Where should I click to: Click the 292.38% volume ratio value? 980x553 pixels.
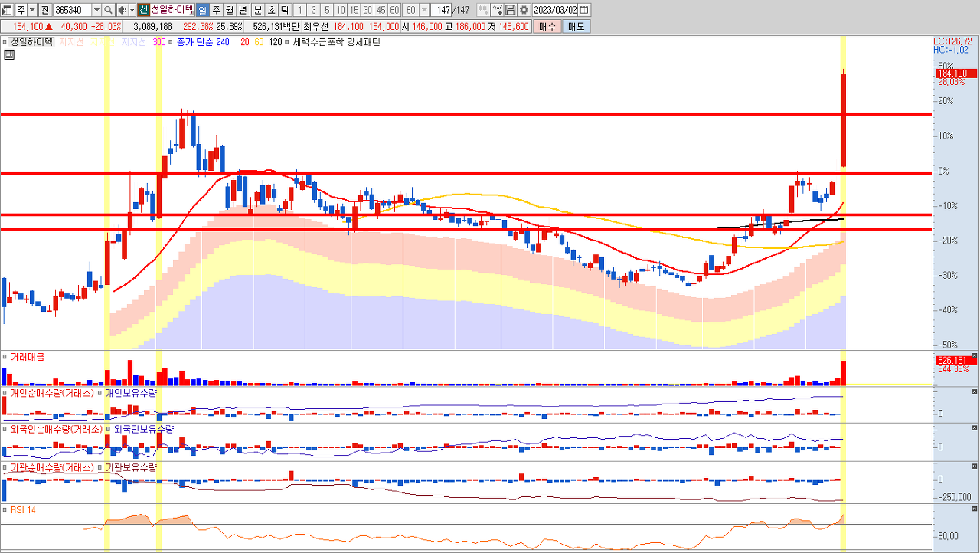(198, 26)
